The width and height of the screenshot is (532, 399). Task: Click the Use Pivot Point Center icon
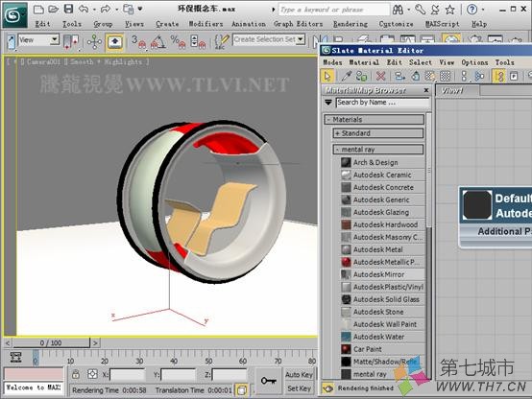(x=72, y=42)
